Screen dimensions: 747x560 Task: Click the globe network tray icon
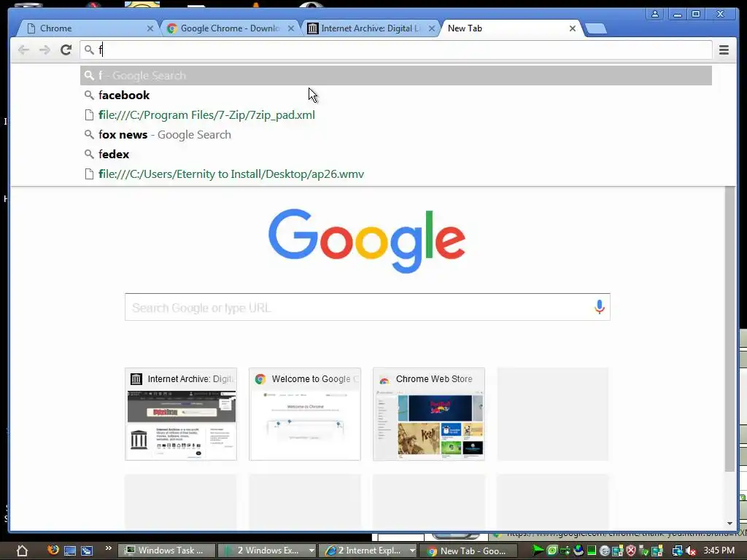click(578, 551)
